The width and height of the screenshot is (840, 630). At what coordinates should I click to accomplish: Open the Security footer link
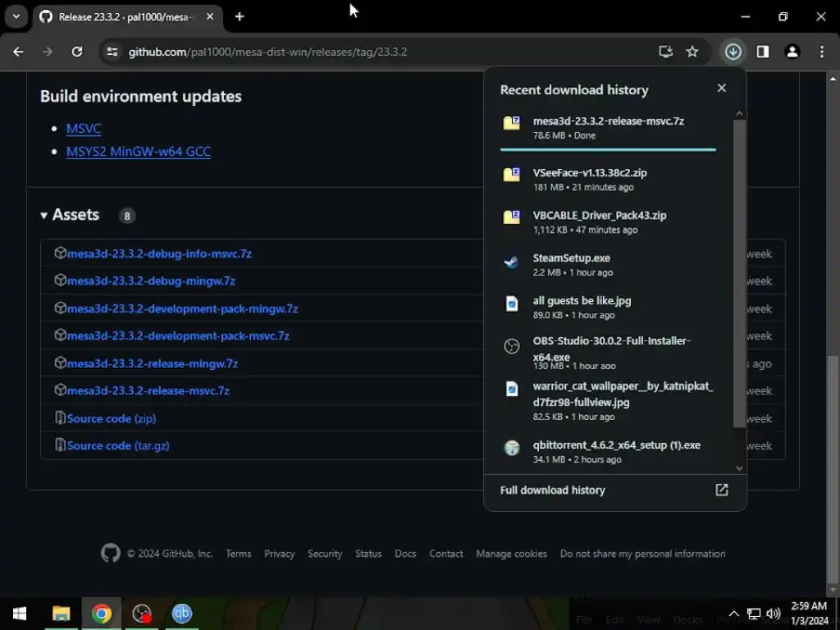[x=325, y=554]
